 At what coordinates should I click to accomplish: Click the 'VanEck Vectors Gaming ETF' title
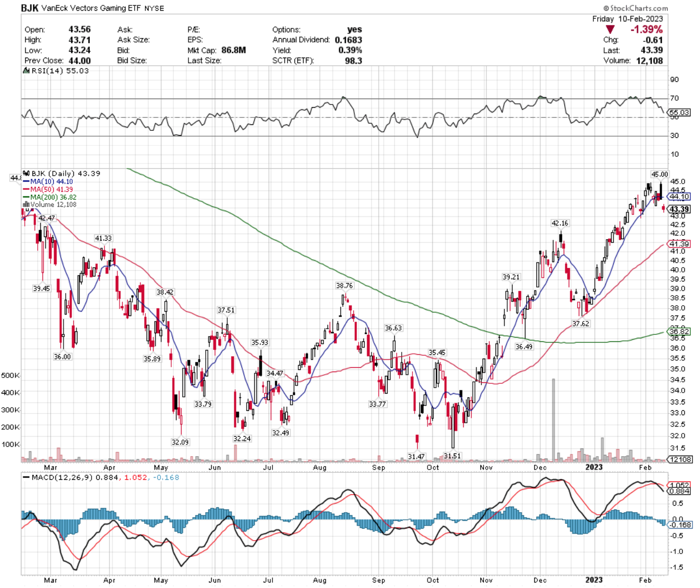pos(92,9)
